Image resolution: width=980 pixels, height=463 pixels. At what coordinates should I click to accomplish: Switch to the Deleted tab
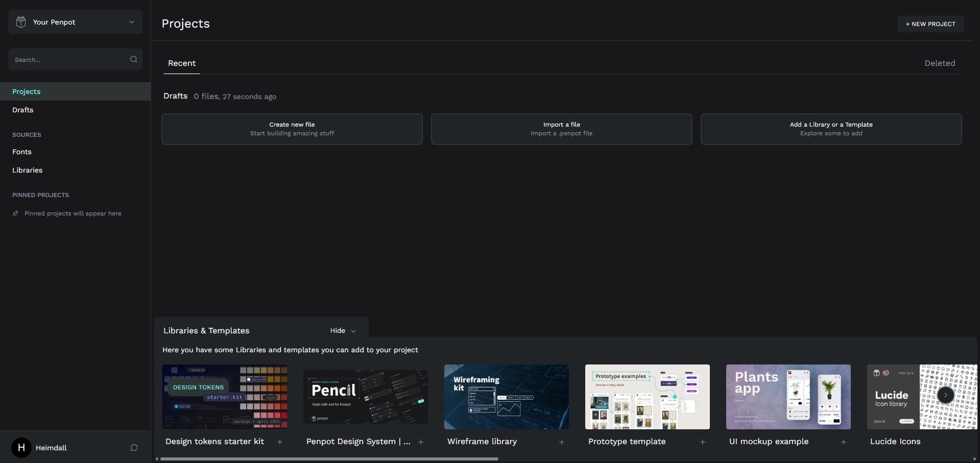pos(939,63)
